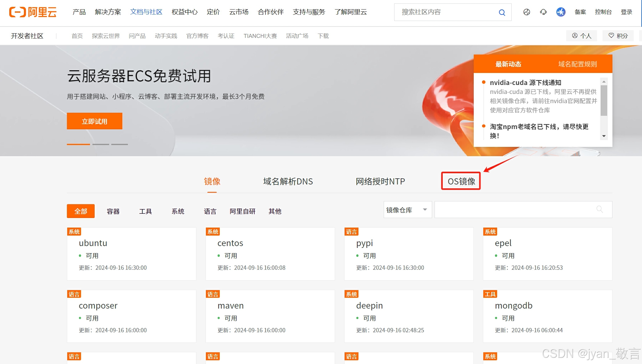Switch to 域名配置规则 tab
This screenshot has height=364, width=642.
click(577, 64)
